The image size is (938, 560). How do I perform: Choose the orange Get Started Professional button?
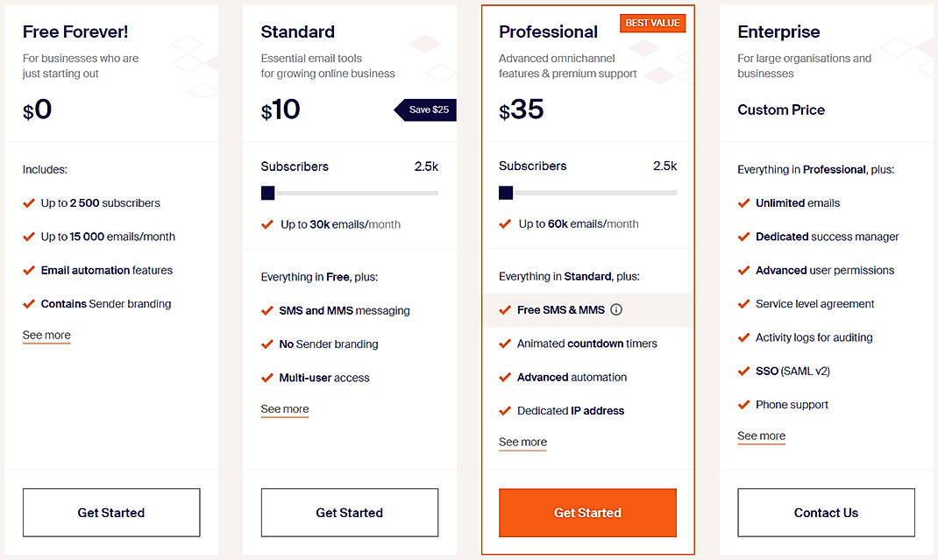pyautogui.click(x=587, y=513)
